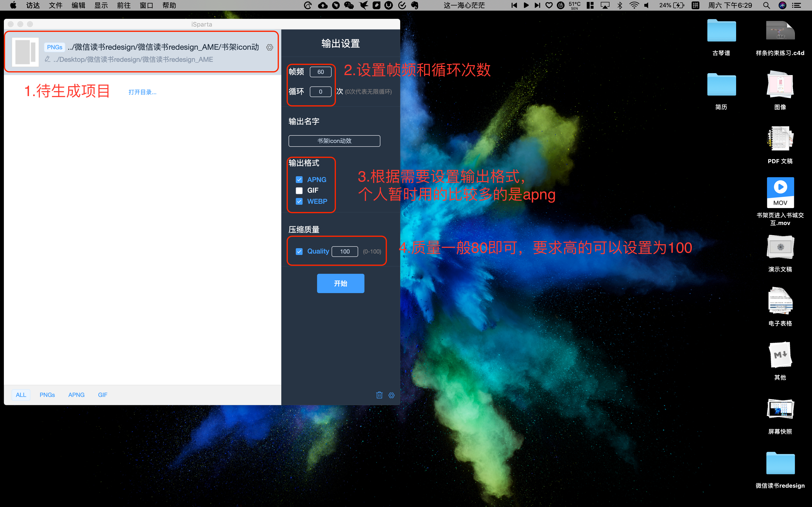Click the pencil edit output path icon
The width and height of the screenshot is (812, 507).
pyautogui.click(x=48, y=59)
